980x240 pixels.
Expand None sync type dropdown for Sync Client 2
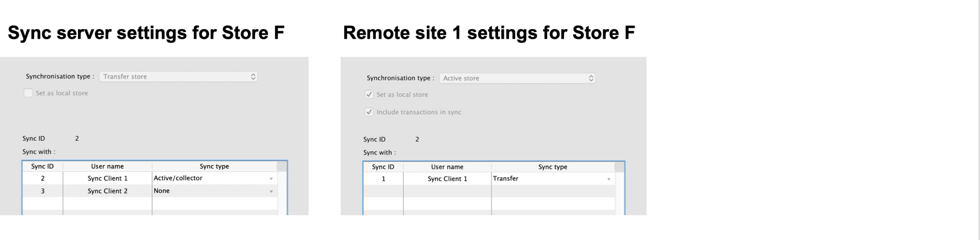point(271,192)
